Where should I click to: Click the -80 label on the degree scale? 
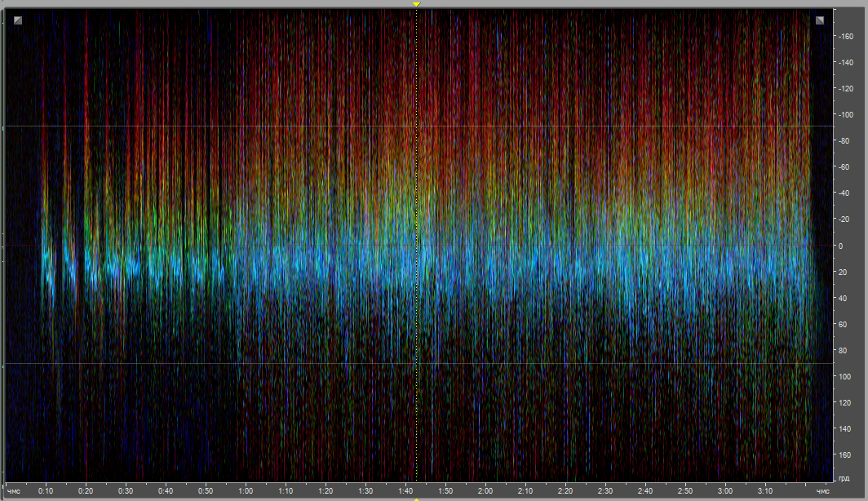click(x=844, y=141)
